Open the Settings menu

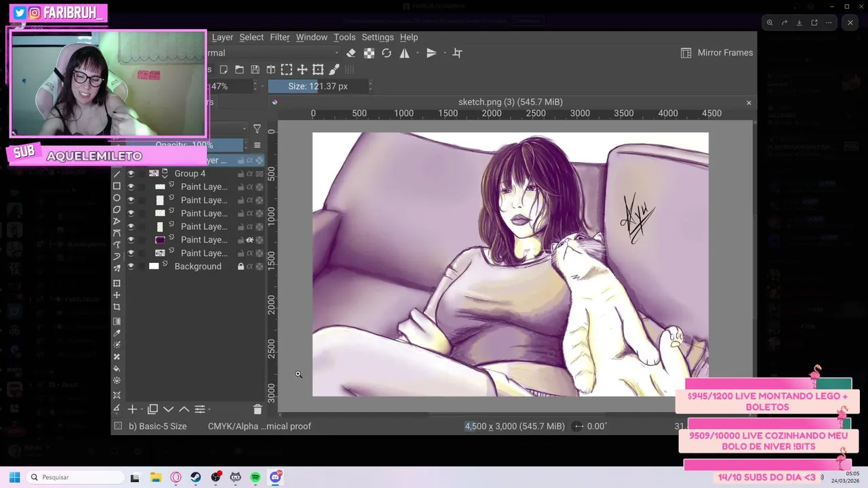click(378, 37)
